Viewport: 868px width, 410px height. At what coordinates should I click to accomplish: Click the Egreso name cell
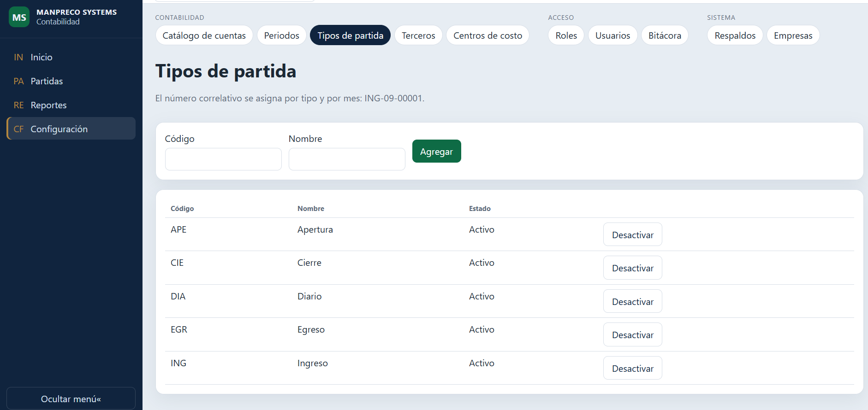click(311, 329)
